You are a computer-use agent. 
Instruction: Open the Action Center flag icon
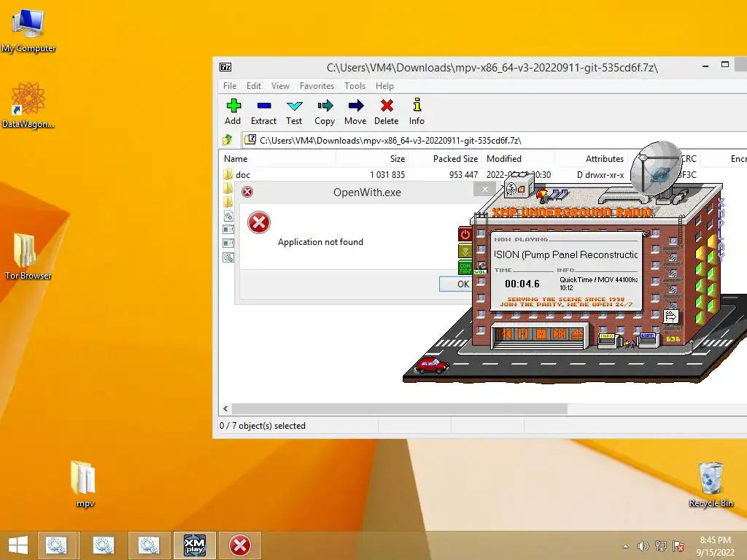[678, 546]
